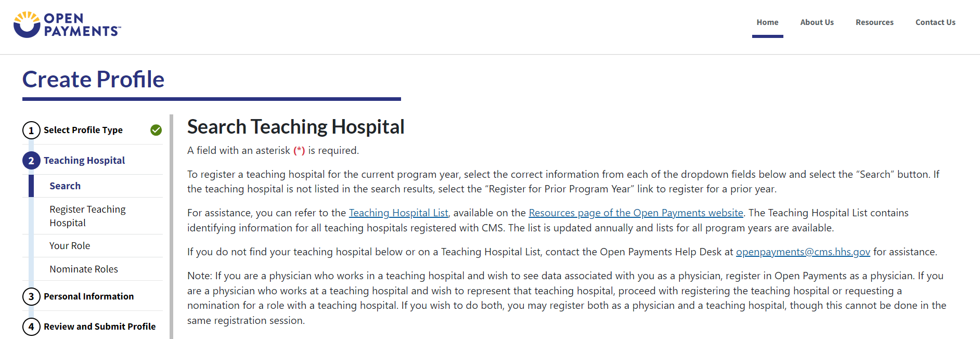Click the Open Payments logo
Viewport: 980px width, 339px height.
(x=67, y=24)
